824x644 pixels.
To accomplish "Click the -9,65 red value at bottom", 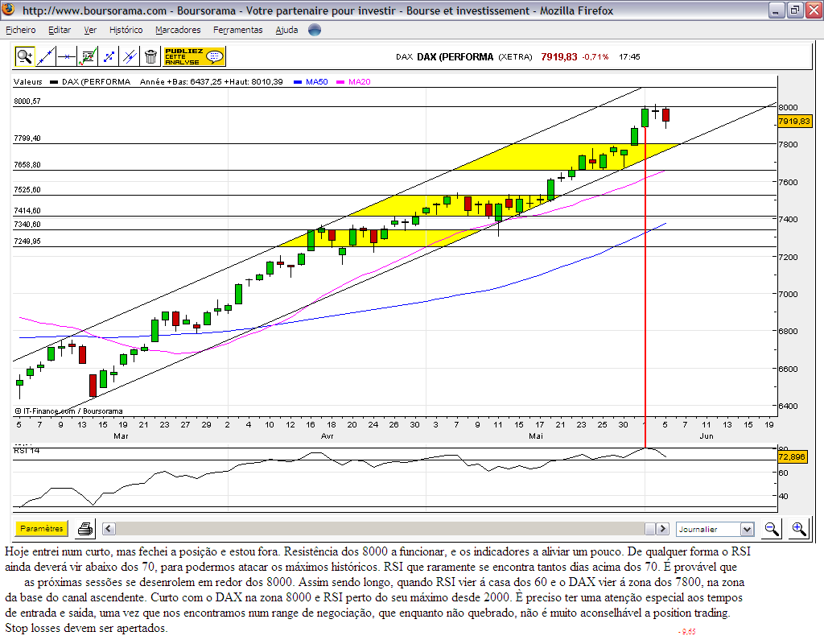I will tap(687, 631).
